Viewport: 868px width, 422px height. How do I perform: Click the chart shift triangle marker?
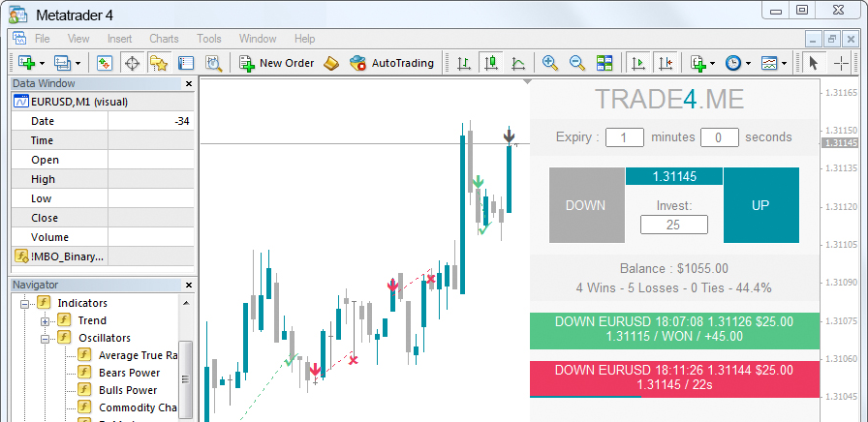(x=526, y=81)
